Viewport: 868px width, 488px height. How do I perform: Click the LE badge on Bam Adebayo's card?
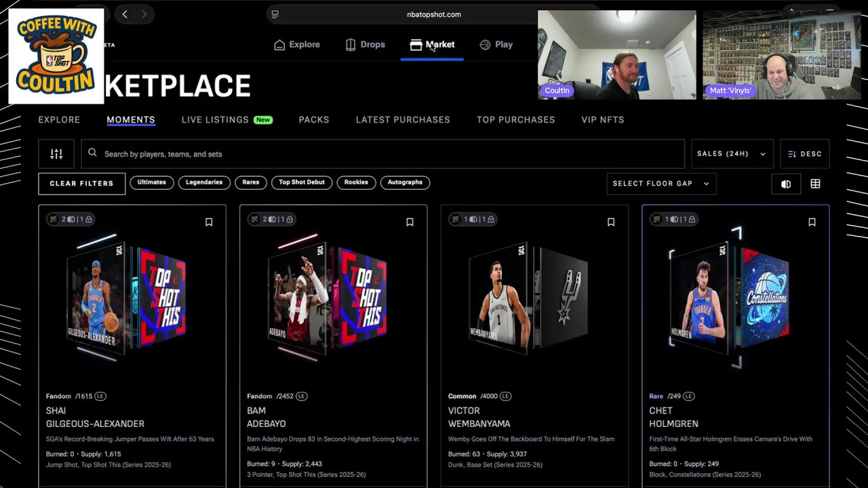(301, 396)
